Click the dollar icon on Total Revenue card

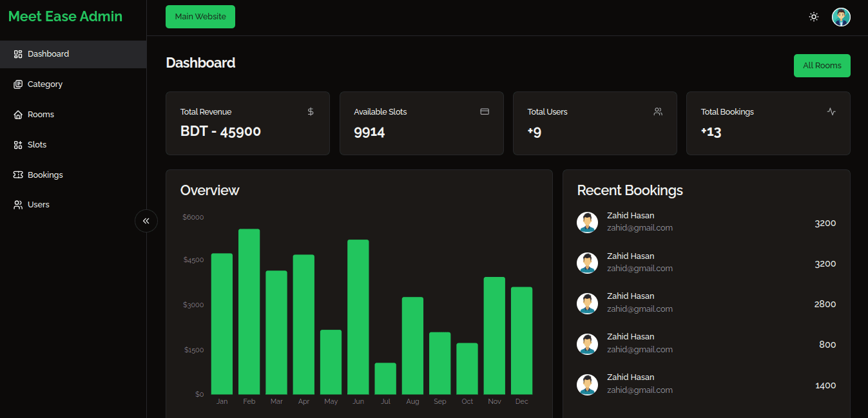(x=311, y=111)
